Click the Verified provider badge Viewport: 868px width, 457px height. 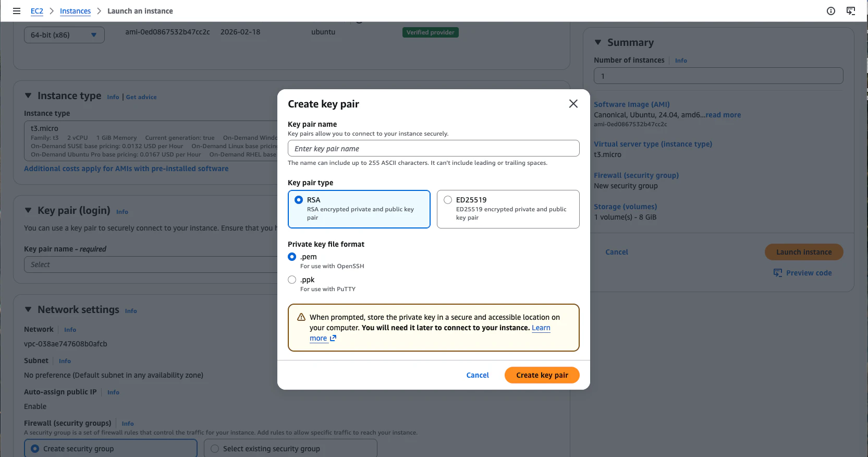point(431,32)
